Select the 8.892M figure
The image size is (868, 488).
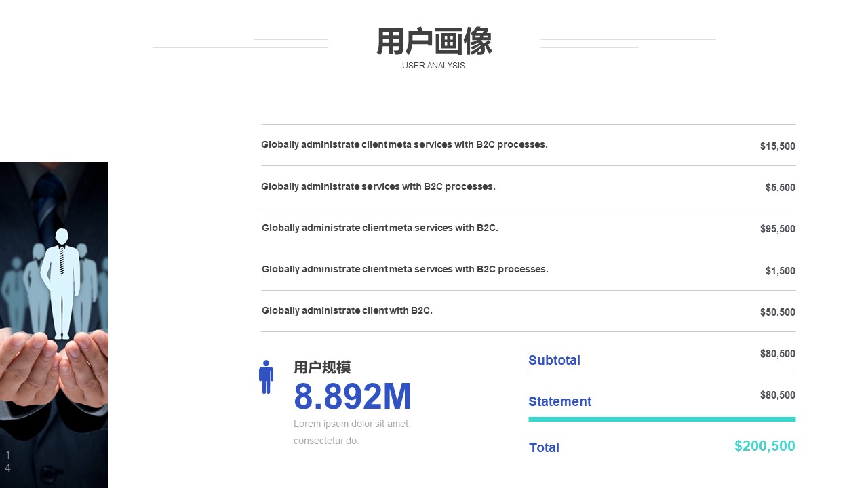(353, 396)
